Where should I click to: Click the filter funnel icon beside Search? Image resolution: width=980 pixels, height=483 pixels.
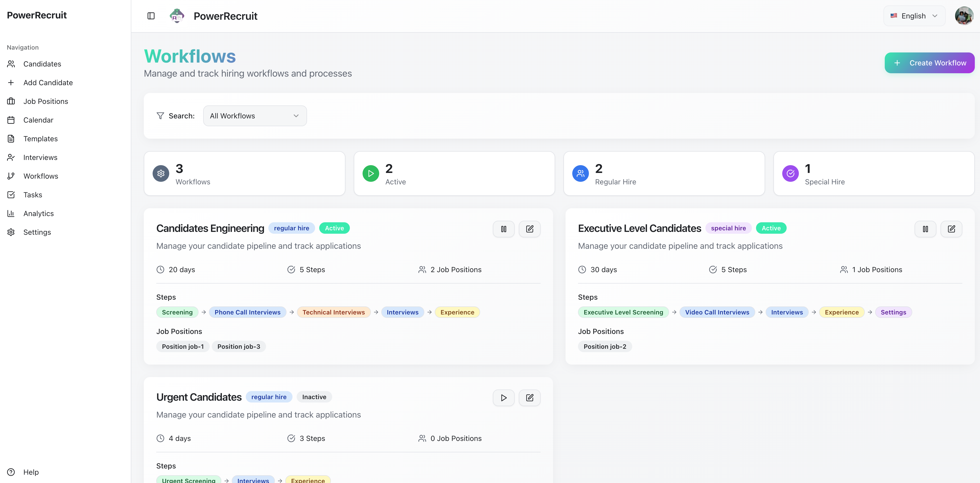click(160, 116)
